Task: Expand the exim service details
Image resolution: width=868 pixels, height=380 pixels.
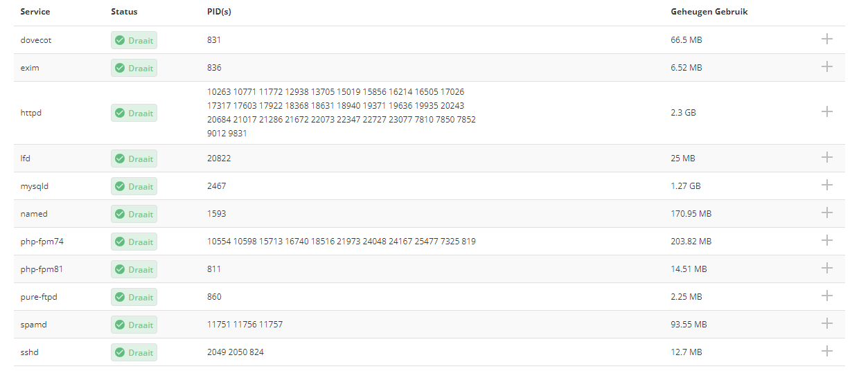Action: (826, 66)
